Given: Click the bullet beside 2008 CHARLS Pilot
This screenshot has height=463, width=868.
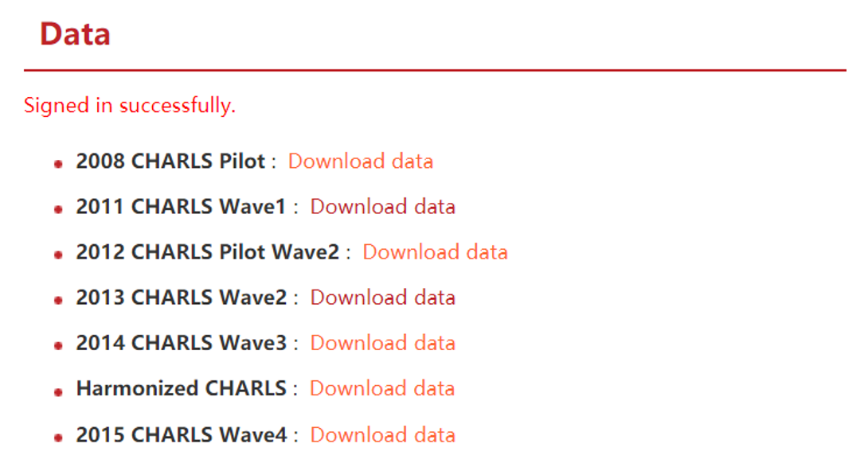Looking at the screenshot, I should coord(58,164).
